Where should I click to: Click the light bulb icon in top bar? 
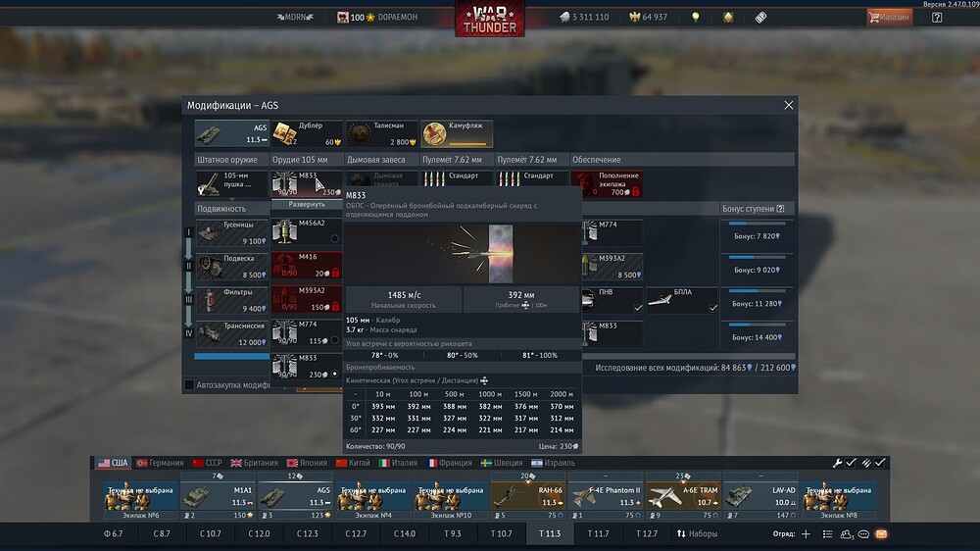(x=696, y=17)
